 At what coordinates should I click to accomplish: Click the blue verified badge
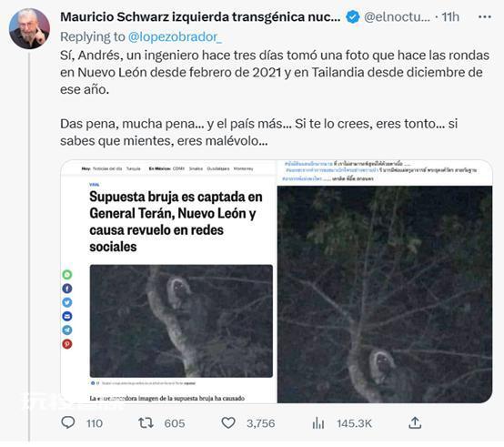[353, 16]
